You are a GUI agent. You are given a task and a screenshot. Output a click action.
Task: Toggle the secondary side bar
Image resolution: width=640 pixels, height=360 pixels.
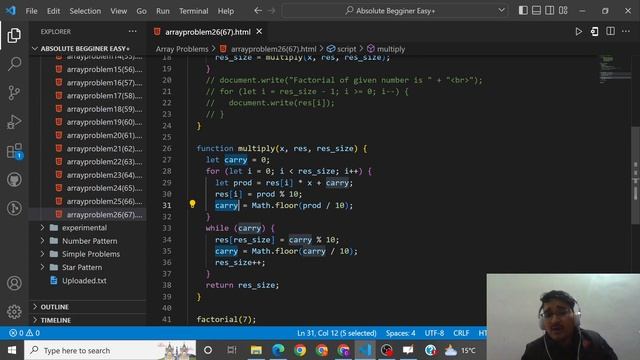tap(550, 11)
